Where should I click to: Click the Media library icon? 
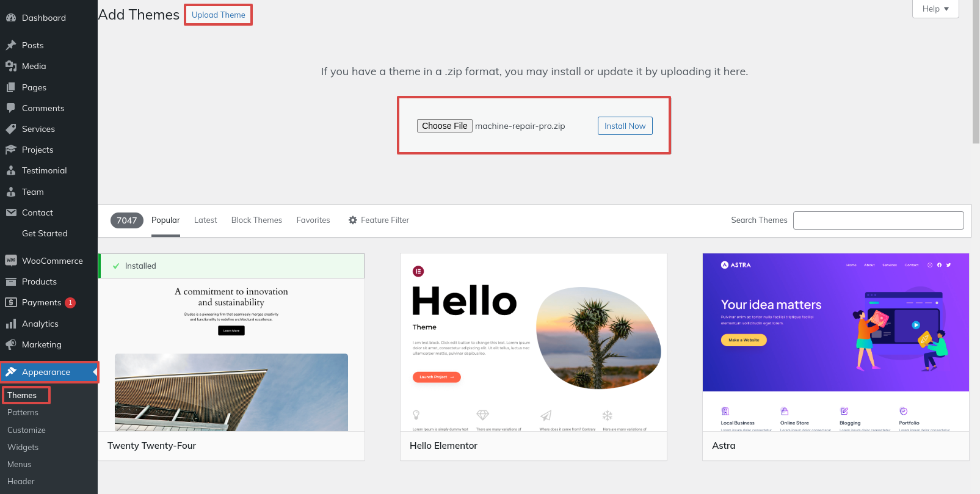click(11, 66)
